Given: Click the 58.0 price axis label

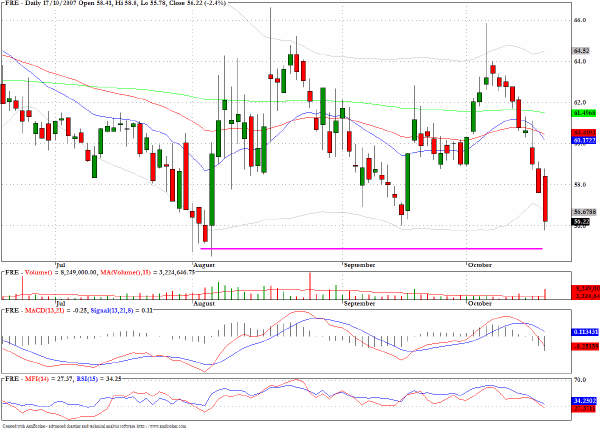Looking at the screenshot, I should pos(580,184).
